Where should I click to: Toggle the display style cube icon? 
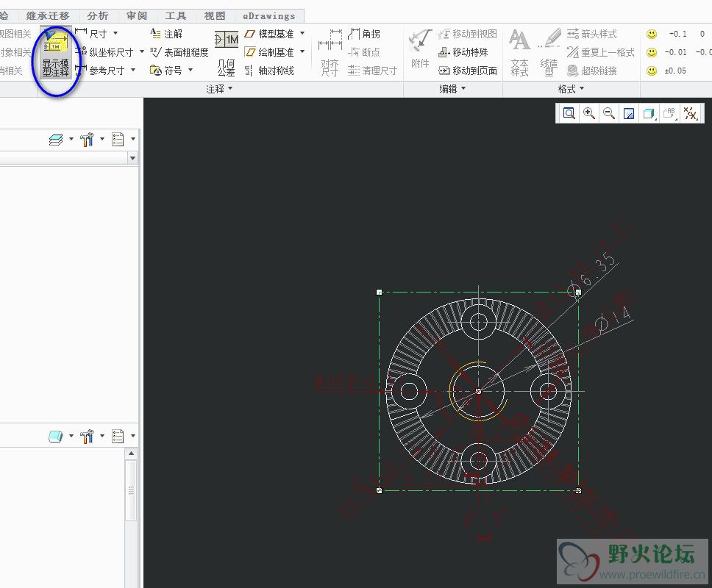[x=649, y=113]
